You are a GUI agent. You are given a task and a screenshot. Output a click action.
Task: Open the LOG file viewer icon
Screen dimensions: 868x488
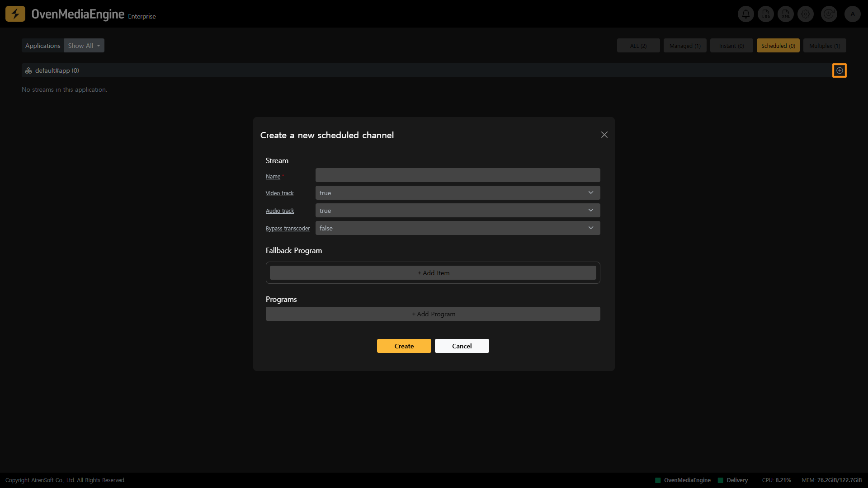click(766, 14)
